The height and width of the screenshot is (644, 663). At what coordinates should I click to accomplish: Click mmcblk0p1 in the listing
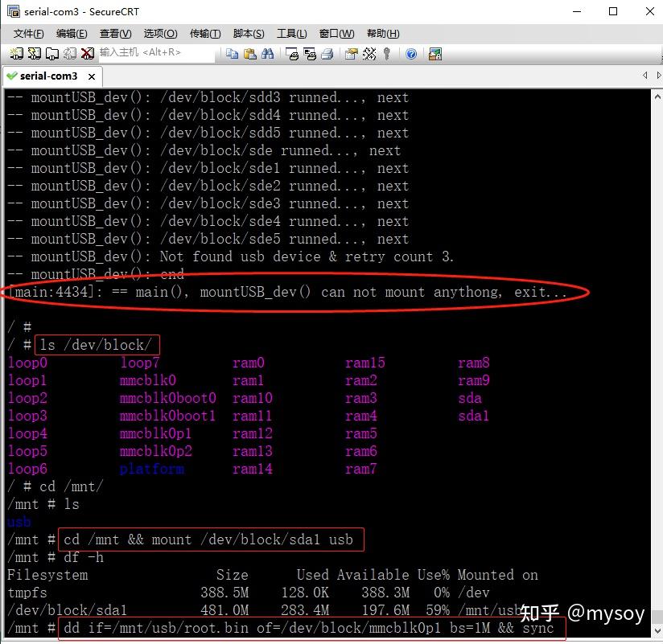(155, 433)
